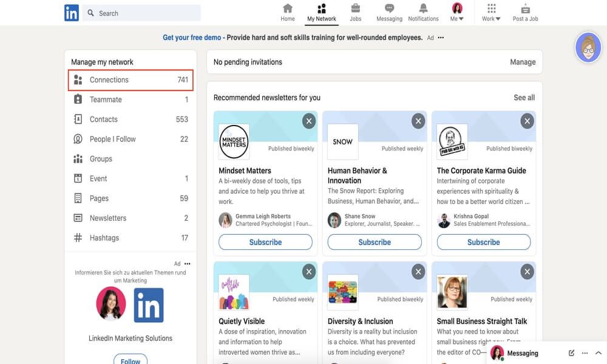Open the SNOW newsletter logo thumbnail
The width and height of the screenshot is (607, 364).
coord(343,141)
